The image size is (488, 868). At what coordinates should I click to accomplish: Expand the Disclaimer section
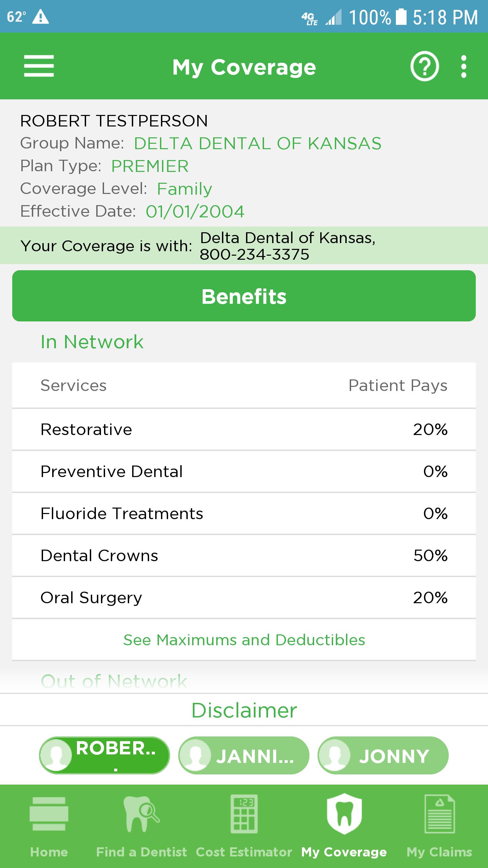(x=244, y=710)
